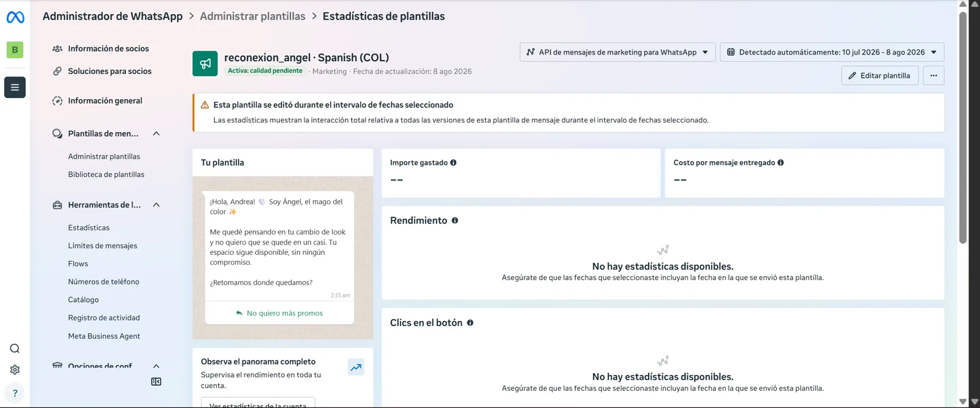Click calendar icon in date range selector
The image size is (980, 408).
(731, 52)
